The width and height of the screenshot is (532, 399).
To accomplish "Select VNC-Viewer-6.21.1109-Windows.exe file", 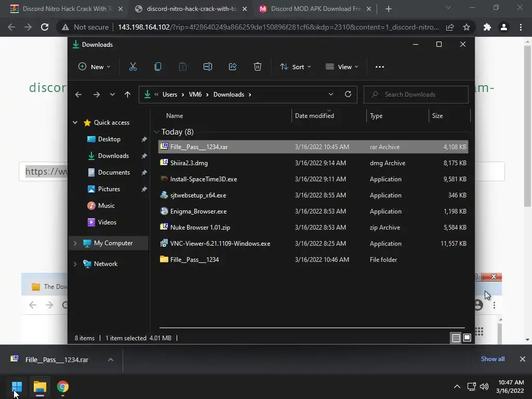I will pos(313,244).
